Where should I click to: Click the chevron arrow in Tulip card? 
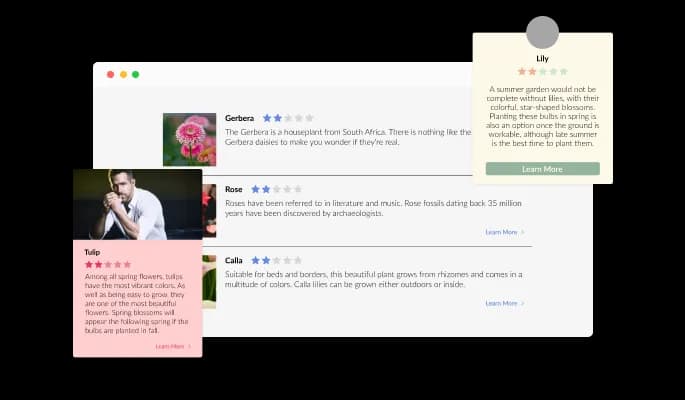[x=190, y=346]
